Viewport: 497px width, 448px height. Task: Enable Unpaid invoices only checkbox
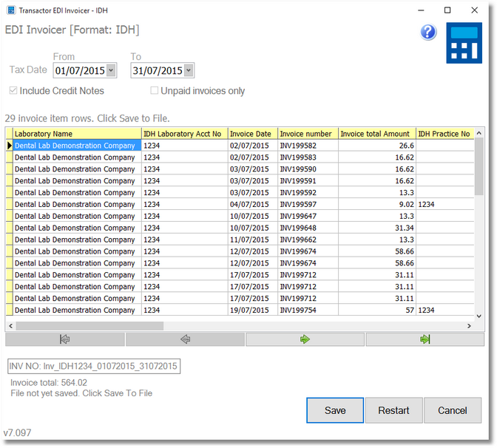[x=154, y=91]
